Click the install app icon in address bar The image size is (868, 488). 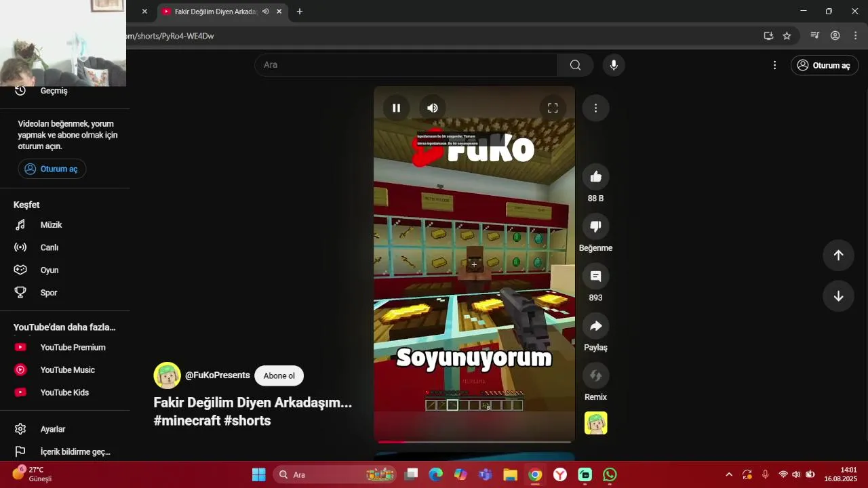click(x=768, y=36)
